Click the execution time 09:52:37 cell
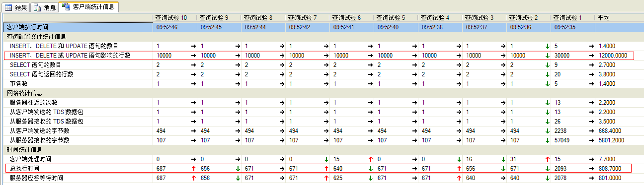This screenshot has height=185, width=644. point(484,27)
